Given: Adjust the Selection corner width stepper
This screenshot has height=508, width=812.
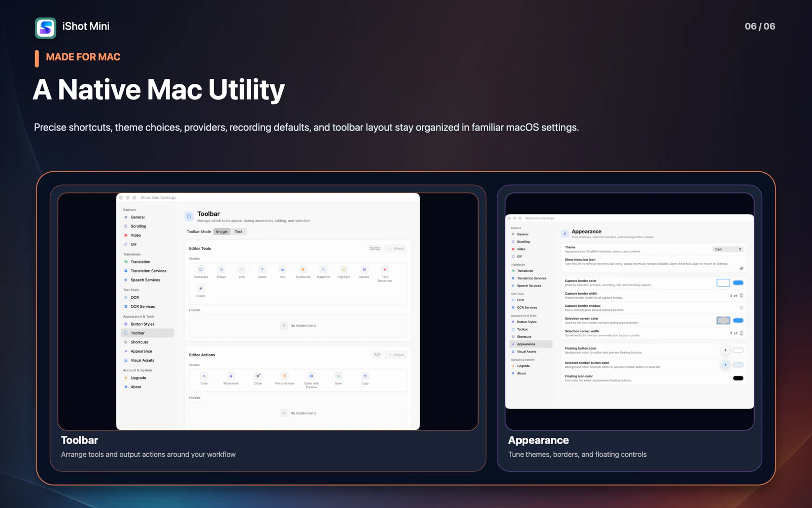Looking at the screenshot, I should click(741, 333).
